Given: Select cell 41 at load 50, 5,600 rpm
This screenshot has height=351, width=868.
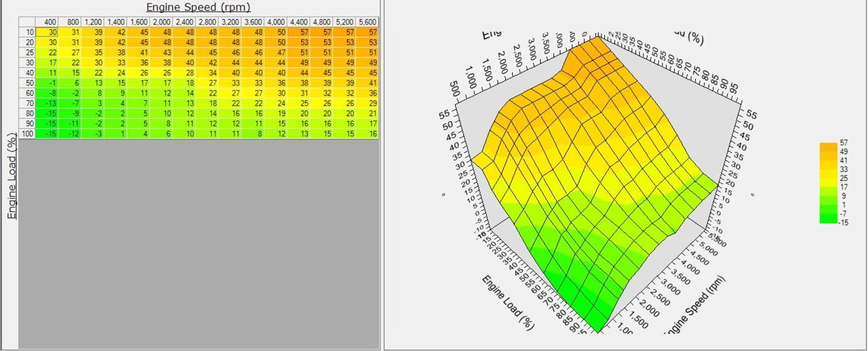Looking at the screenshot, I should point(368,83).
